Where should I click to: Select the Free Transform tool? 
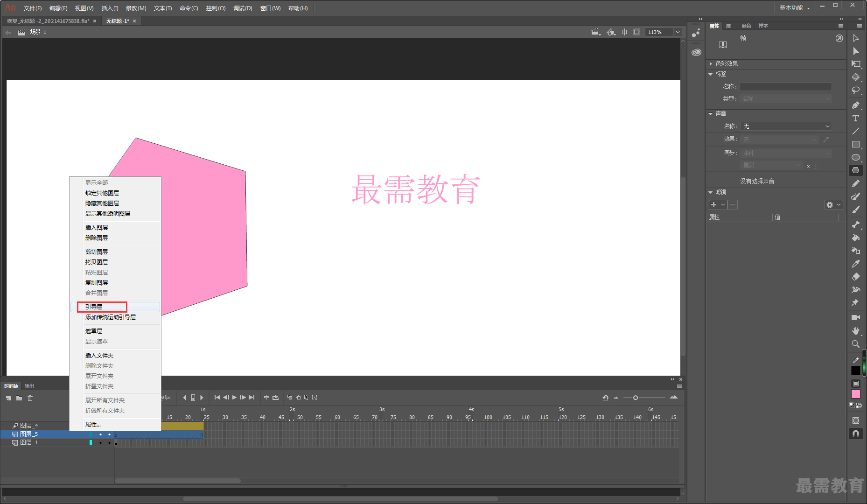click(x=856, y=64)
